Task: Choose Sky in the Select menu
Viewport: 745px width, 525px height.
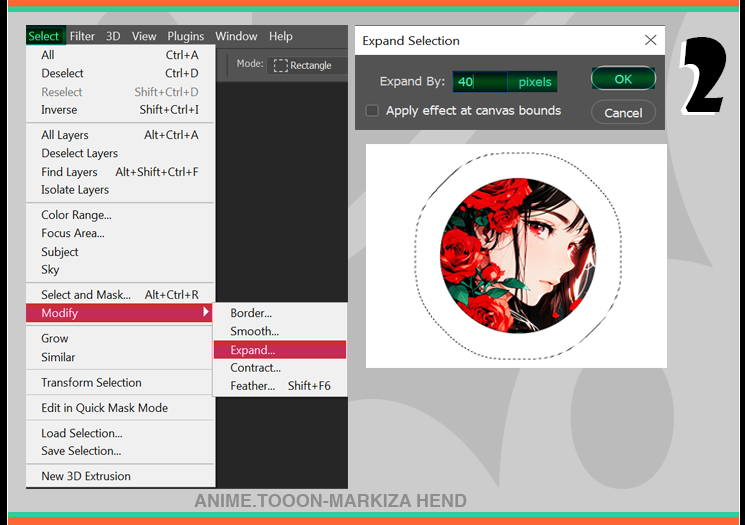Action: coord(120,269)
